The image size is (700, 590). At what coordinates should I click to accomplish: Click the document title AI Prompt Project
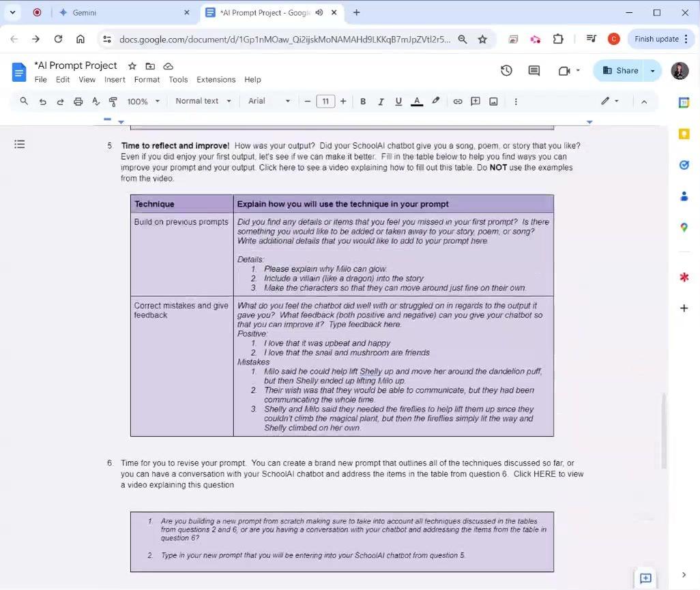(x=76, y=65)
